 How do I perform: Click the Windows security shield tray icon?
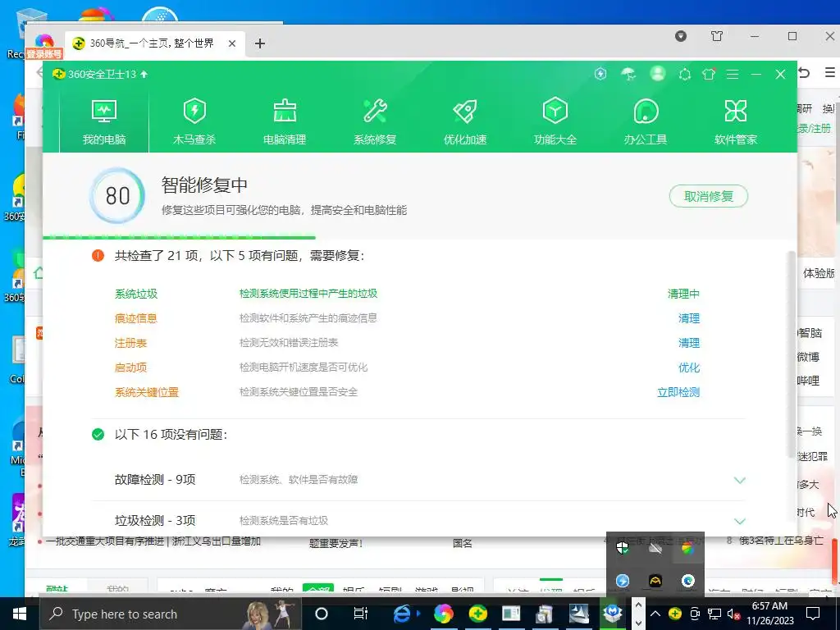point(622,548)
